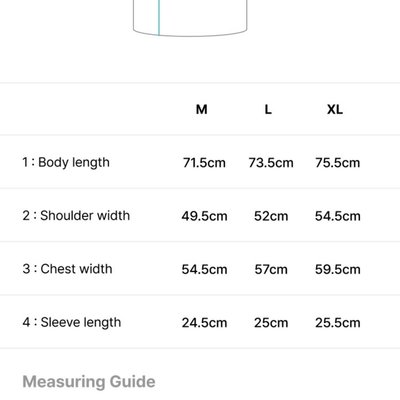Click the 52cm shoulder width value

(271, 216)
